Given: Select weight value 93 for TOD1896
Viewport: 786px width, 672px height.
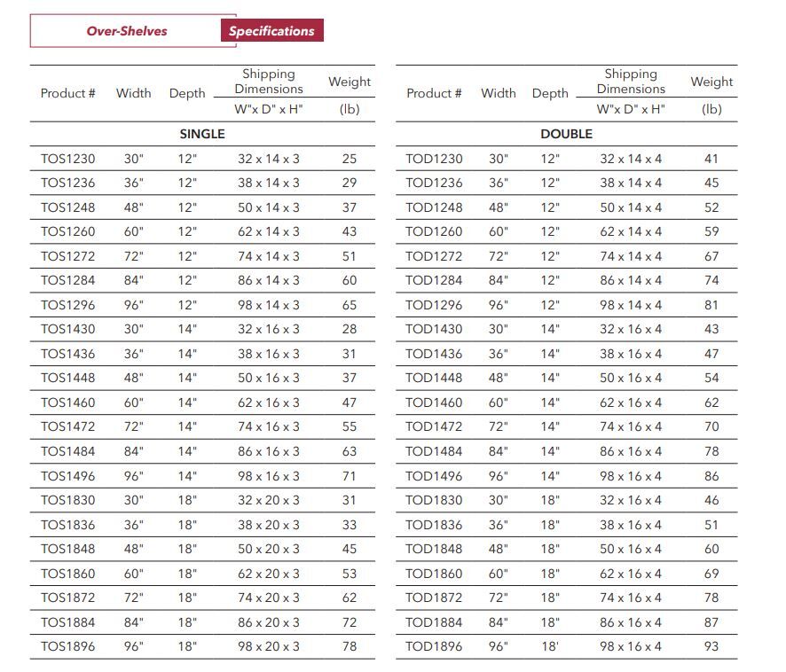Looking at the screenshot, I should coord(711,646).
